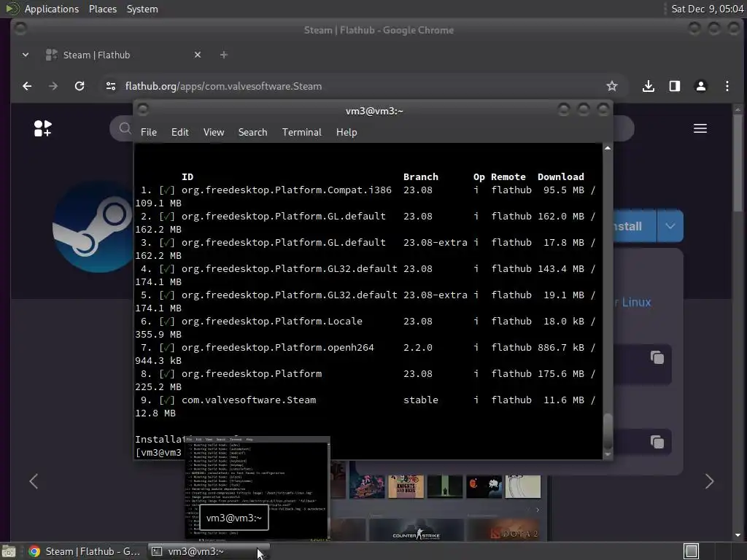Viewport: 747px width, 560px height.
Task: Click vm3@vm3:~ terminal taskbar entry
Action: coord(208,551)
